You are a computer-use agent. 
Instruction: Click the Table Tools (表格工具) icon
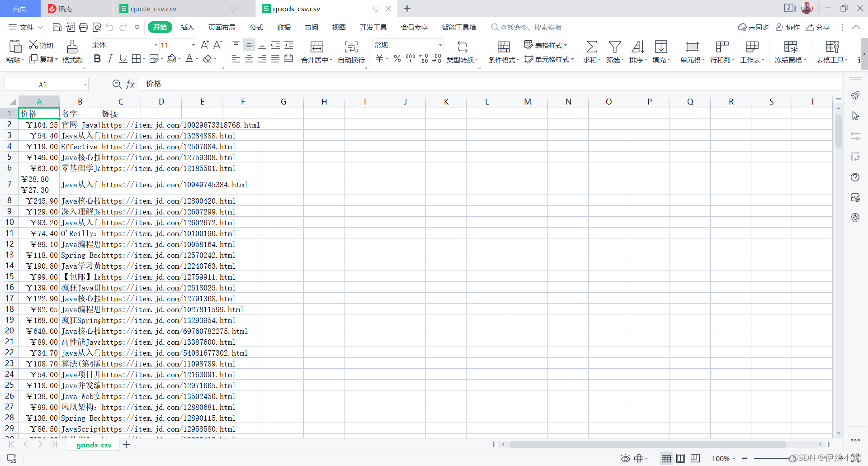click(832, 47)
